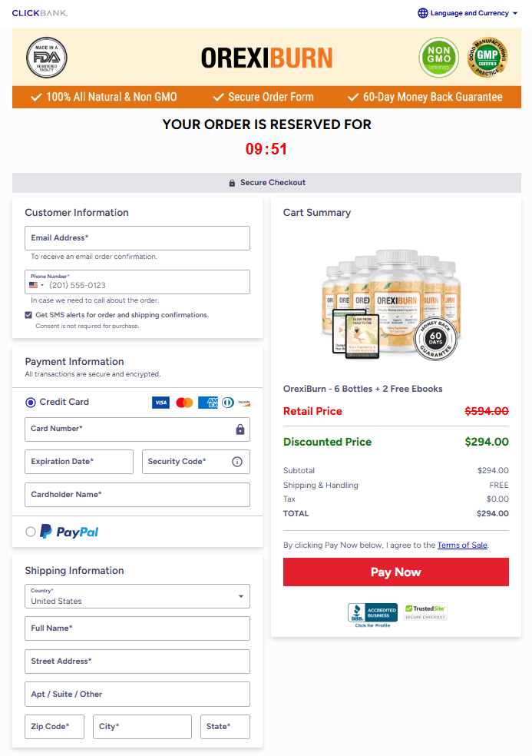Click the FDA registered facility badge

pyautogui.click(x=47, y=58)
